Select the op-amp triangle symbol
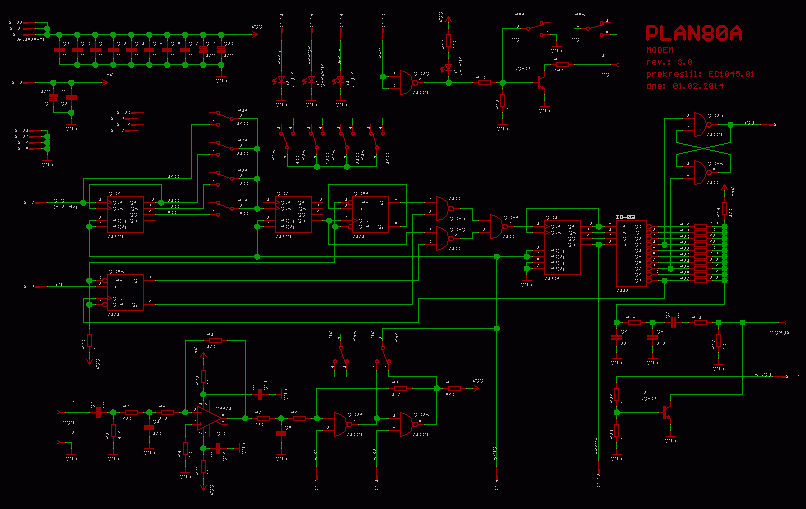The image size is (806, 509). click(x=209, y=416)
